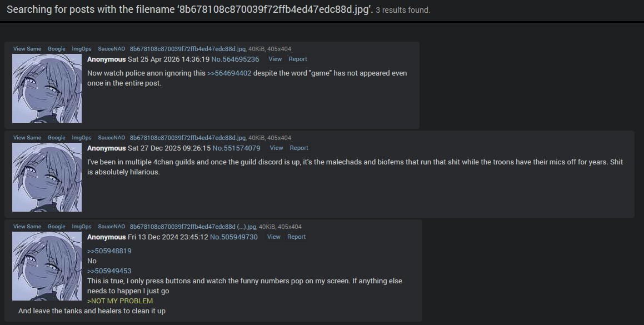Open post number No.564695236
The height and width of the screenshot is (325, 644).
(x=236, y=59)
